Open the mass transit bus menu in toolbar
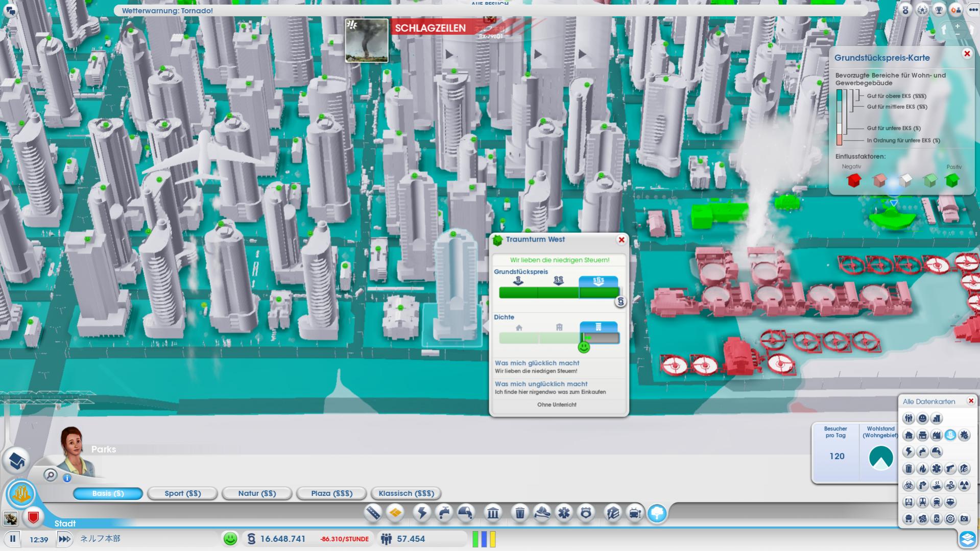This screenshot has width=980, height=551. [x=635, y=512]
